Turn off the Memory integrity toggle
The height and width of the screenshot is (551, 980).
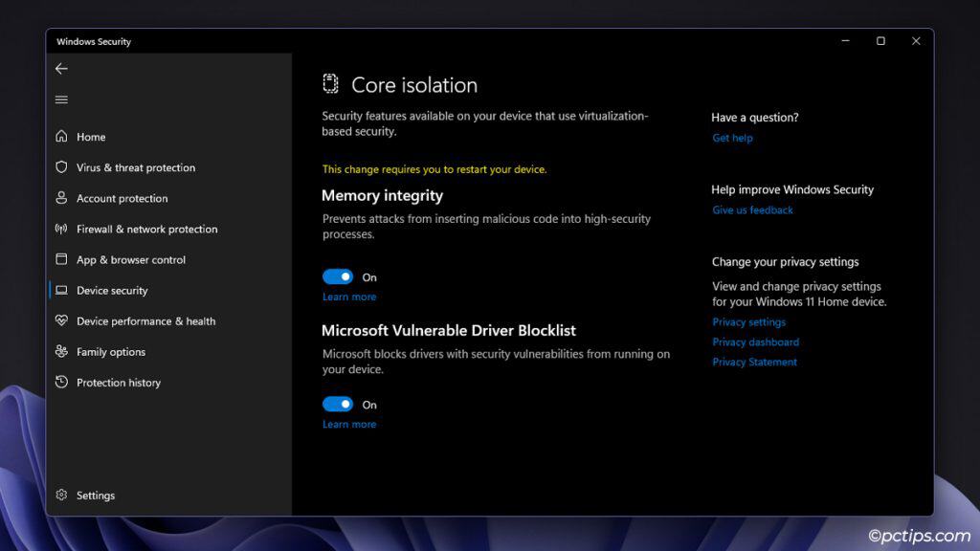click(338, 277)
